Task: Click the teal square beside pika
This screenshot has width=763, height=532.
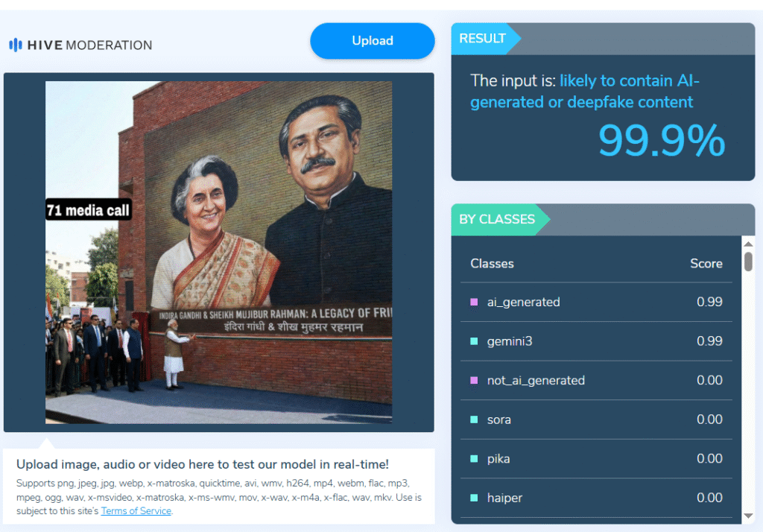Action: 474,458
